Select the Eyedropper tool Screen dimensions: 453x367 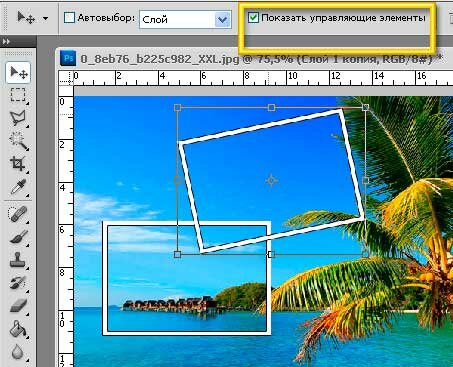[x=18, y=187]
